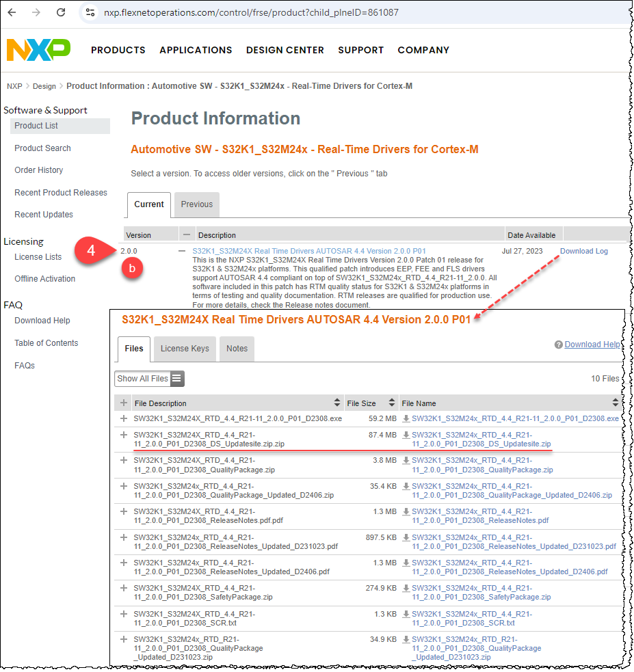Open site information icon in address bar
Screen dimensions: 634x672
(x=90, y=12)
